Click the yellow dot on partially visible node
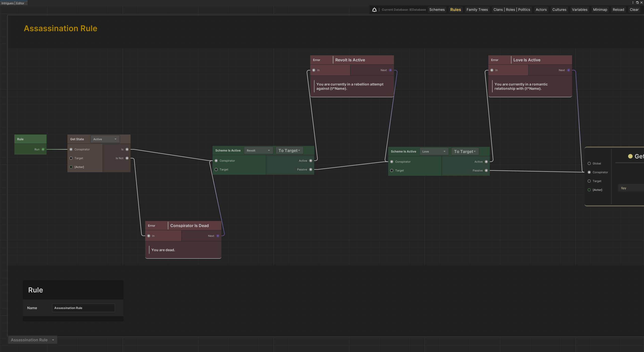 point(630,156)
